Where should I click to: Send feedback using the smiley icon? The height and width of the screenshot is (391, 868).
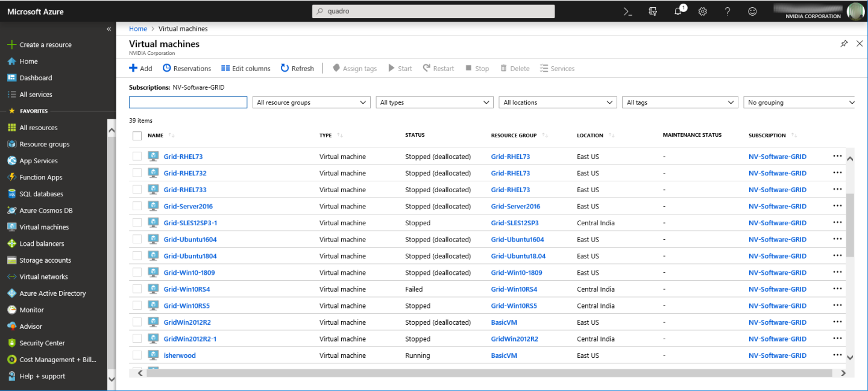752,11
